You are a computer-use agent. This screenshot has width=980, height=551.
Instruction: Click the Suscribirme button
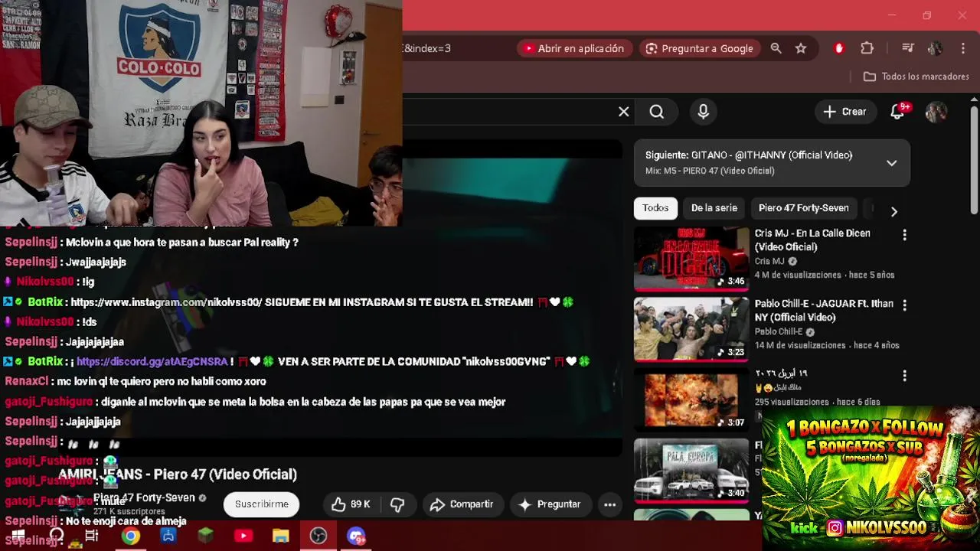click(x=262, y=504)
